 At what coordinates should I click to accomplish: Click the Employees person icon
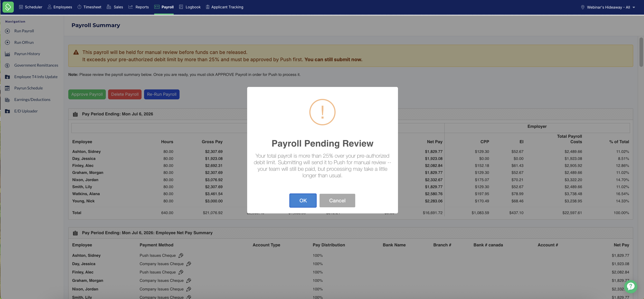click(x=50, y=7)
